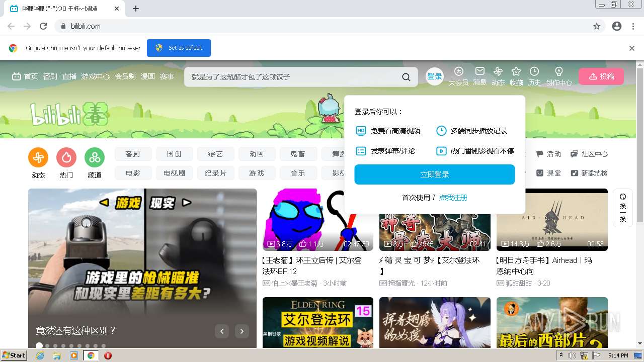Reload the page
644x362 pixels.
click(x=43, y=26)
